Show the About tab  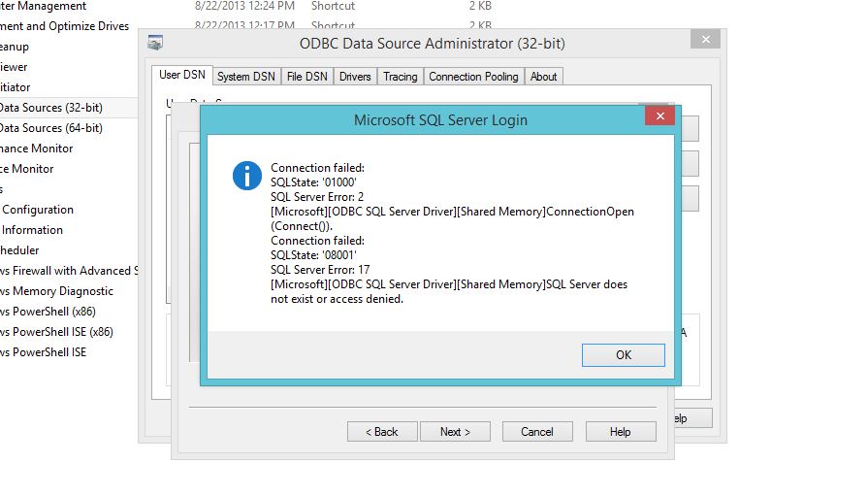(543, 77)
